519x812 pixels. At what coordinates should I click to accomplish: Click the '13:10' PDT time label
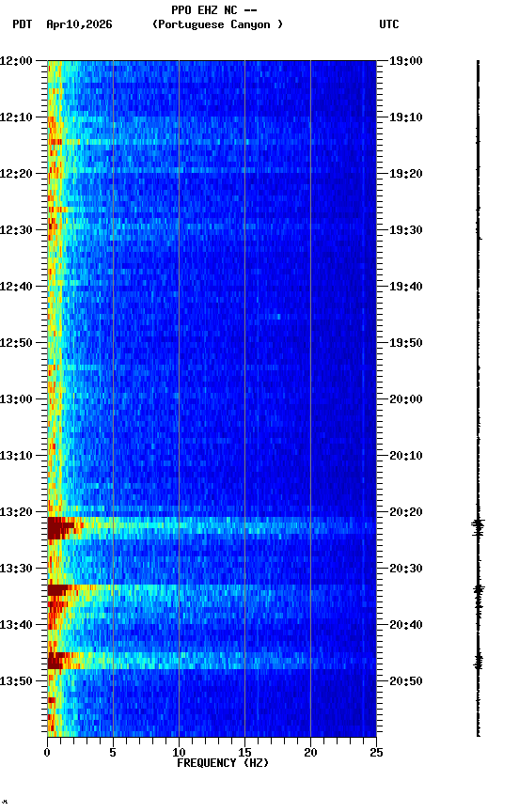(x=16, y=456)
